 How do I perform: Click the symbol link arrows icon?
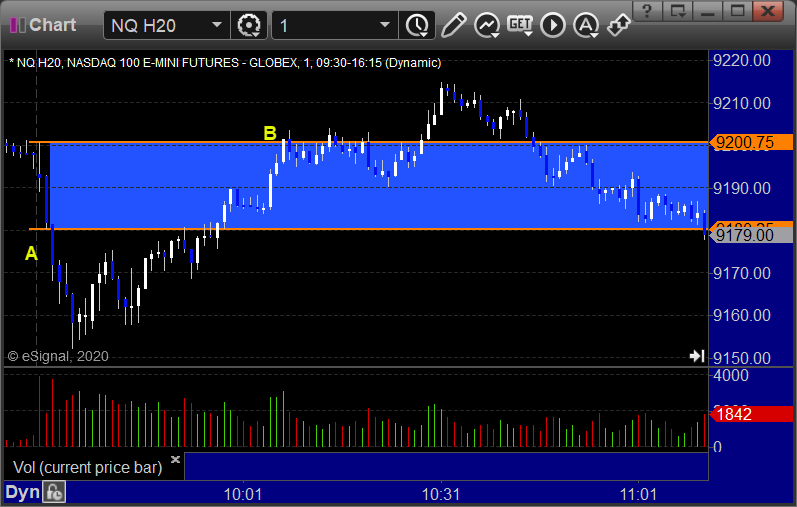(618, 25)
